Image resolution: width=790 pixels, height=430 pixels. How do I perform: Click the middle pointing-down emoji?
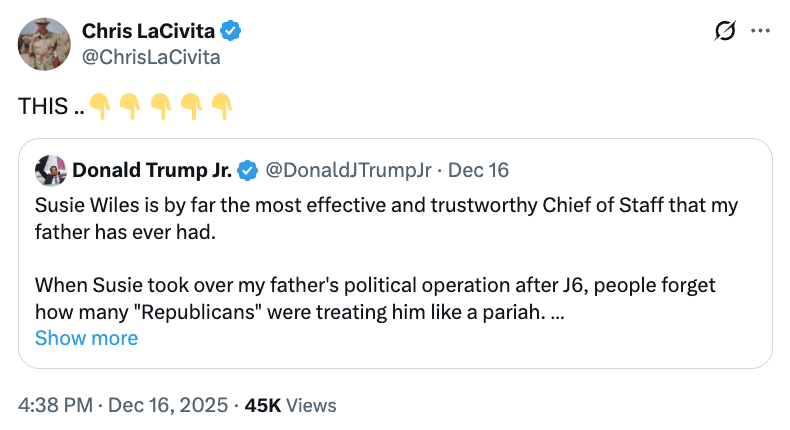(160, 105)
